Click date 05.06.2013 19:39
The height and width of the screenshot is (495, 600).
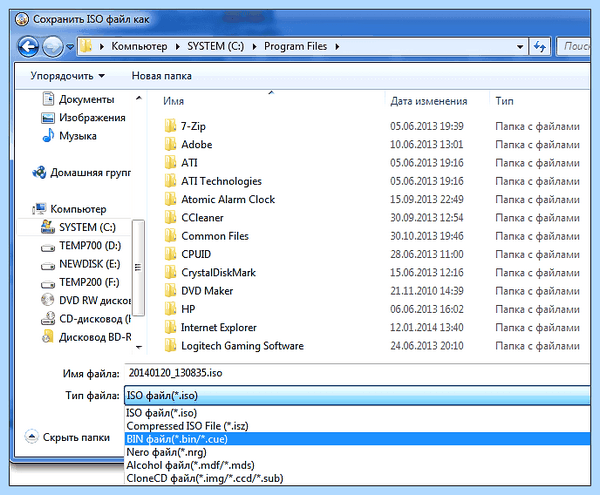427,126
